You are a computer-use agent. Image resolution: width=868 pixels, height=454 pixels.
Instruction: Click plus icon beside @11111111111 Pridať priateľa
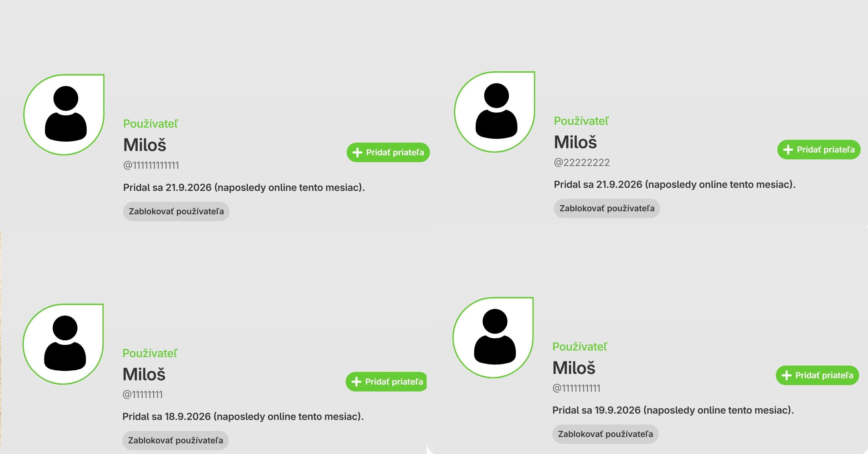point(357,153)
